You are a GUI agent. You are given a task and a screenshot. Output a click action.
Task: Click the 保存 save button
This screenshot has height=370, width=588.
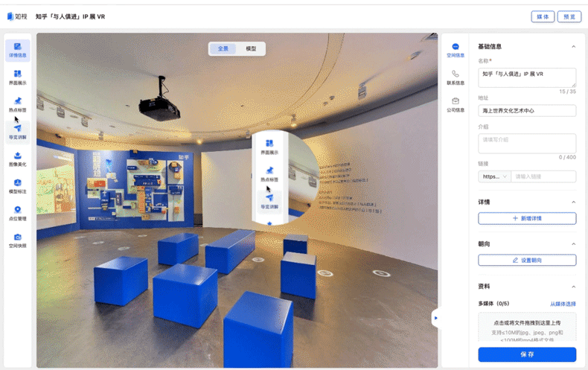coord(527,354)
